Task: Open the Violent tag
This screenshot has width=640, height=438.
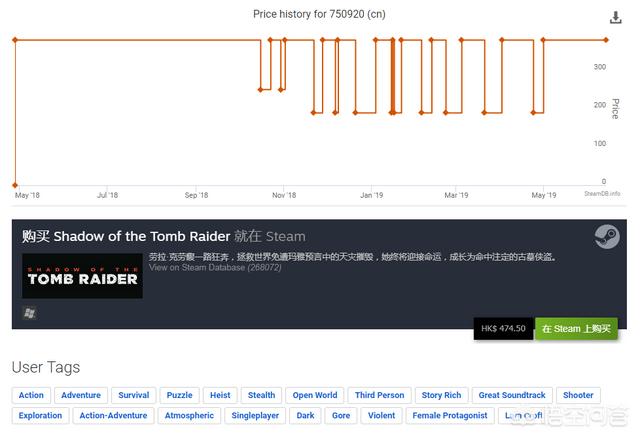Action: [381, 416]
